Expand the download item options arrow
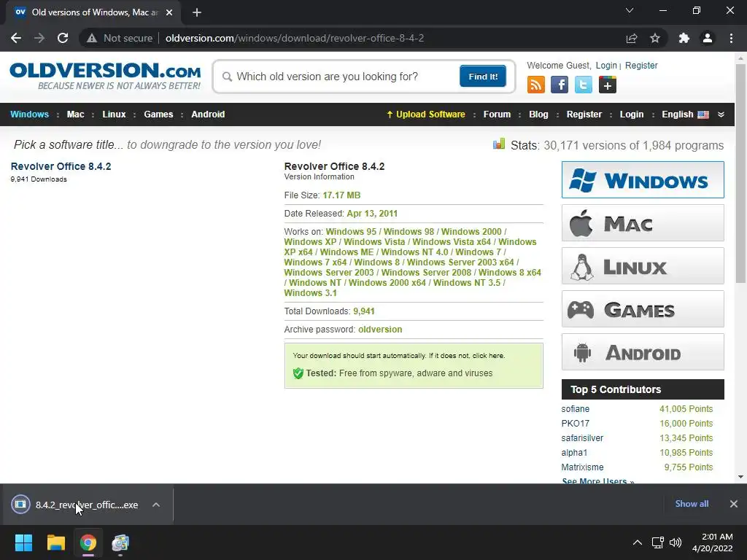This screenshot has width=747, height=560. click(156, 505)
